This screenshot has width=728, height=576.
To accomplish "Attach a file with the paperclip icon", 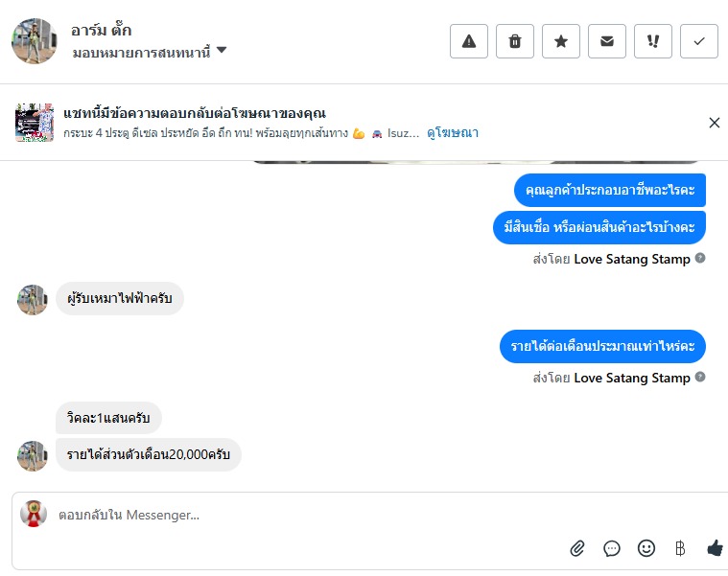I will pos(577,548).
